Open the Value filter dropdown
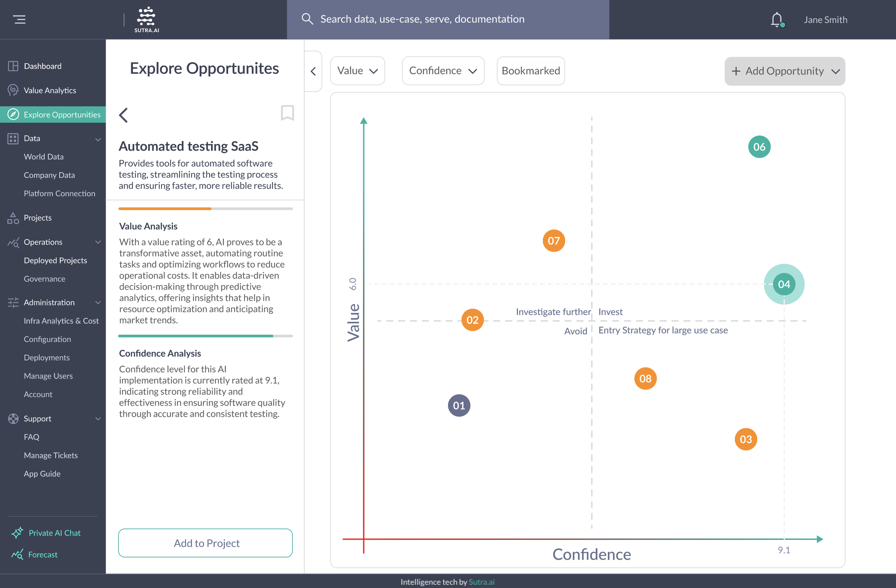This screenshot has height=588, width=896. pos(357,71)
